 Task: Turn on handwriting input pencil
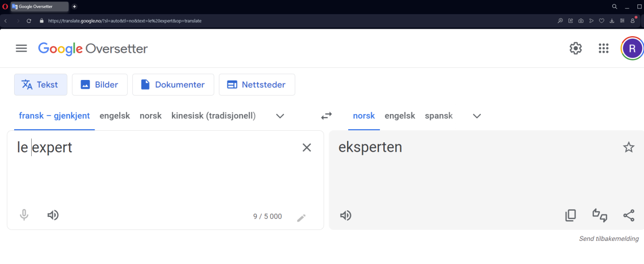pos(301,218)
